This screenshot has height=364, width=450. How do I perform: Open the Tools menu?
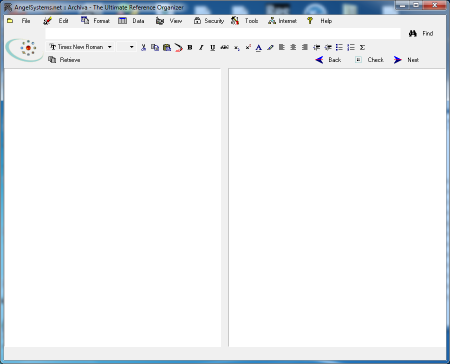[251, 21]
